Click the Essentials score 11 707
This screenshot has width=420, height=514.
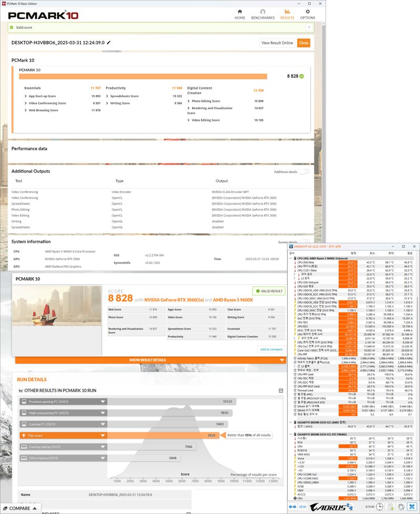click(96, 88)
